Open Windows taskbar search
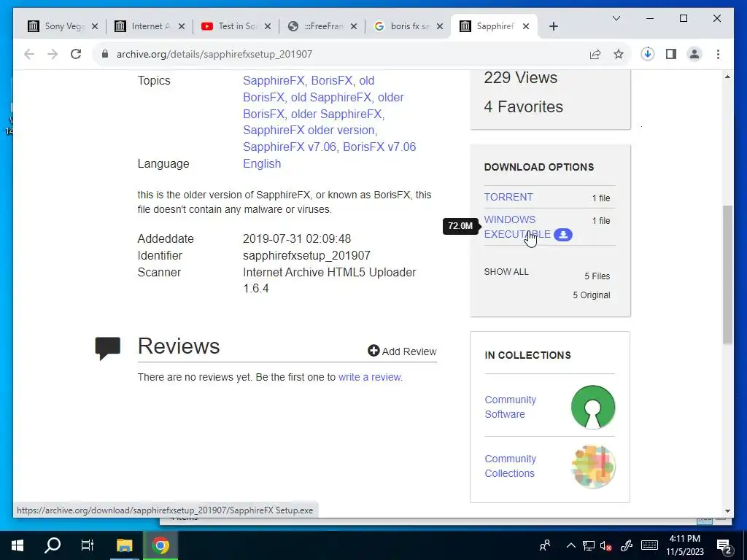The width and height of the screenshot is (747, 560). click(53, 545)
